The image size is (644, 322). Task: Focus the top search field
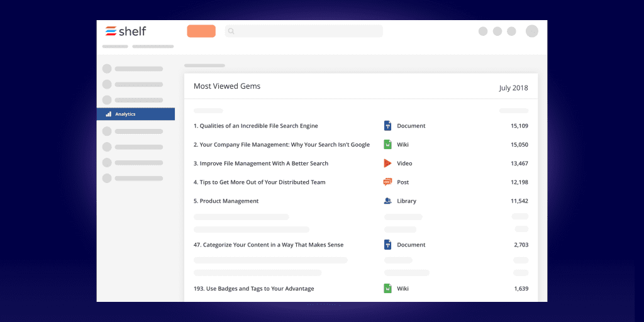pyautogui.click(x=304, y=31)
